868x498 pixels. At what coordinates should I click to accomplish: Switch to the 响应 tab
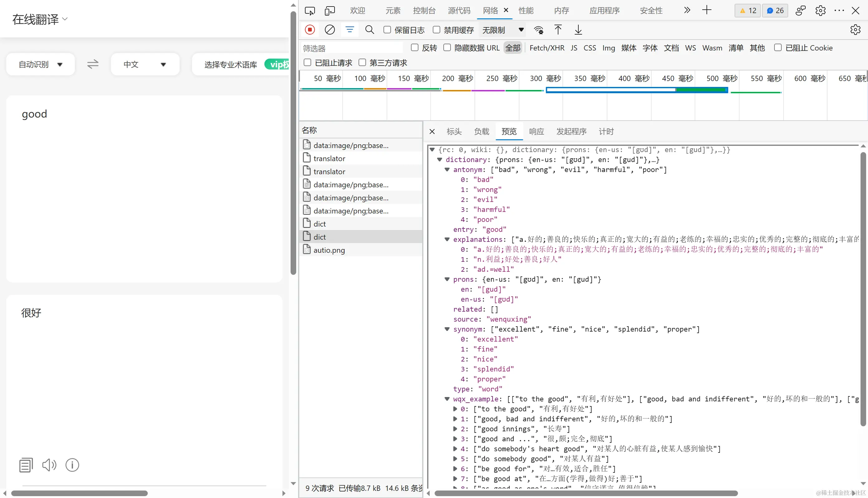pos(536,131)
